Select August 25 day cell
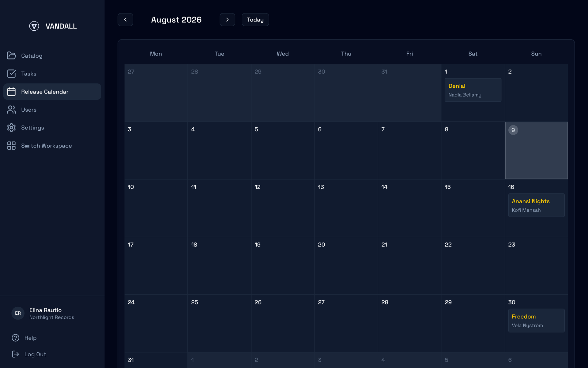The image size is (588, 368). pos(219,323)
